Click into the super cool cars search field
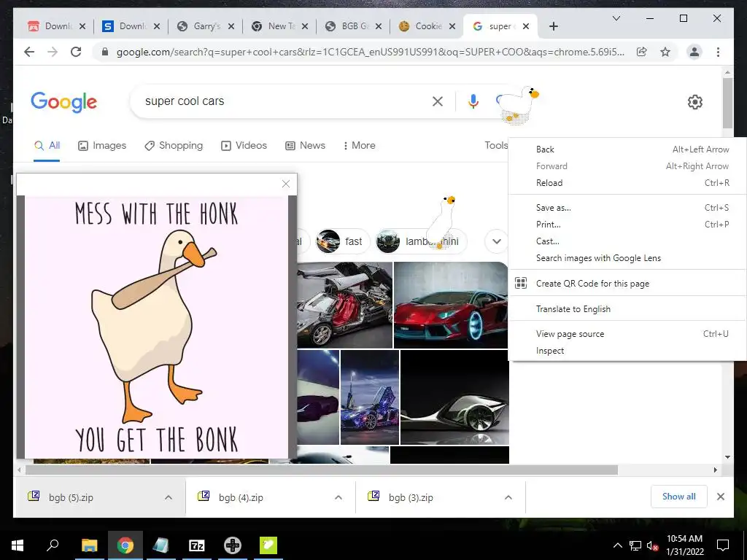747x560 pixels. pyautogui.click(x=281, y=101)
